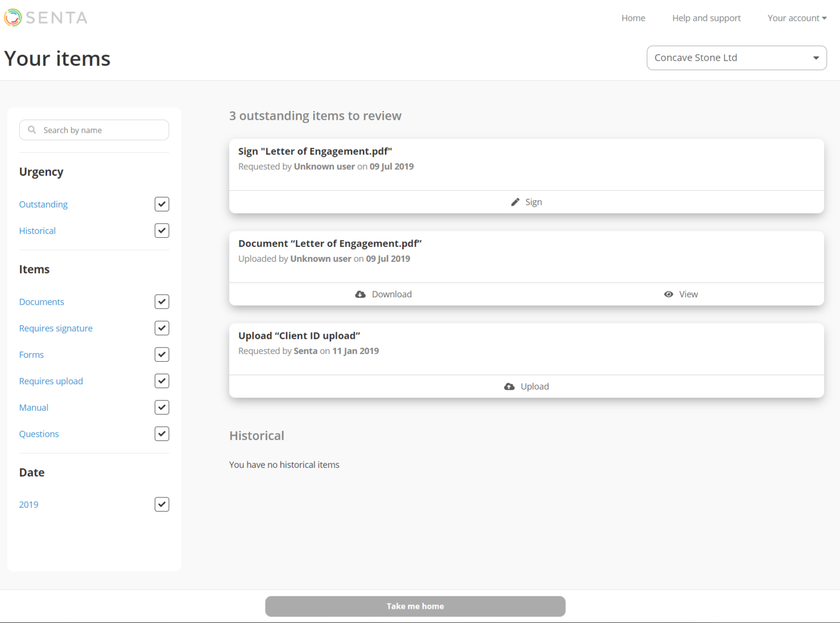
Task: Click the Requires upload filter link
Action: tap(51, 381)
